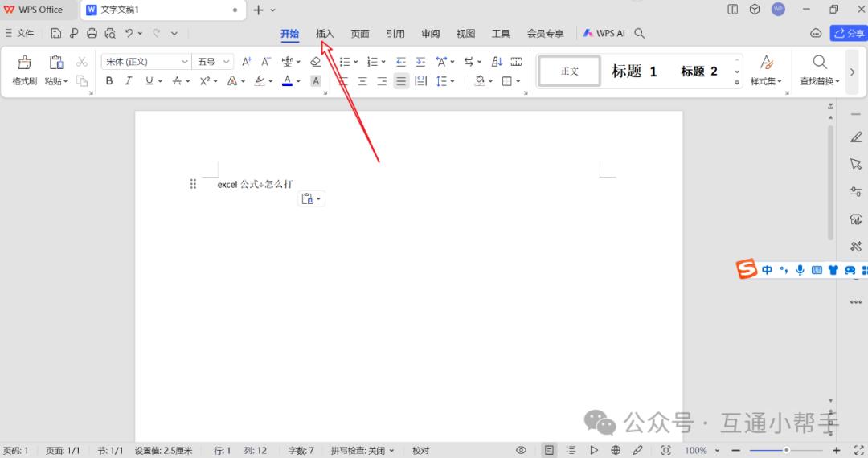This screenshot has width=868, height=458.
Task: Click the cloud sync icon near Share
Action: pos(816,33)
